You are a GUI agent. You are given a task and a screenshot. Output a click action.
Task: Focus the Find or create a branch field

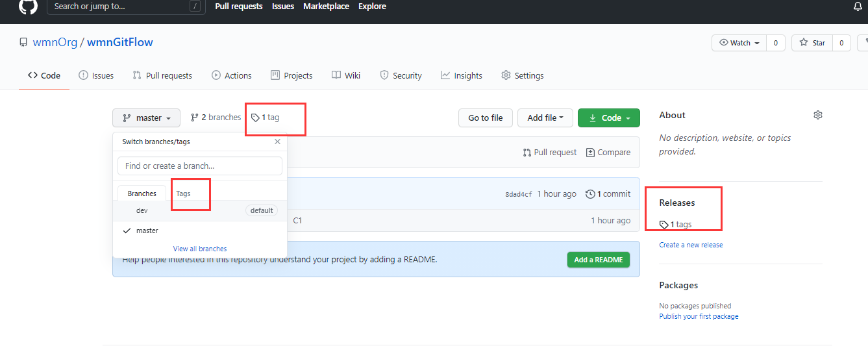[x=200, y=166]
